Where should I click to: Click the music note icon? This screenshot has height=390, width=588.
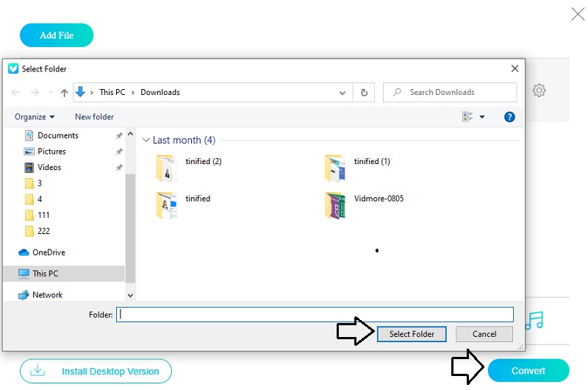(x=534, y=320)
